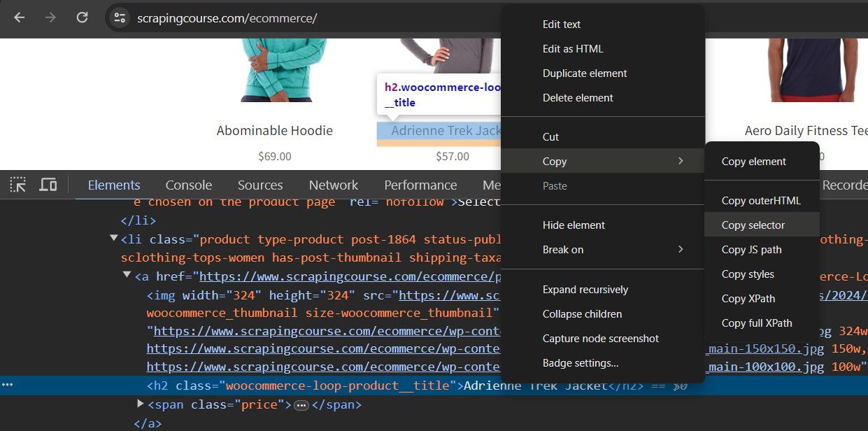Select the img width 324 DOM row
Image resolution: width=868 pixels, height=431 pixels.
coord(324,295)
